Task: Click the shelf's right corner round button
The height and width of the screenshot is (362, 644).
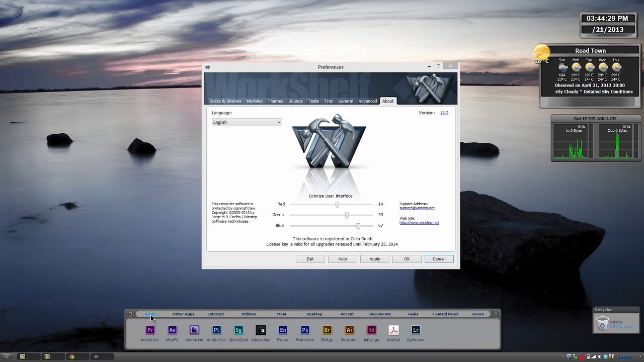Action: [x=496, y=314]
